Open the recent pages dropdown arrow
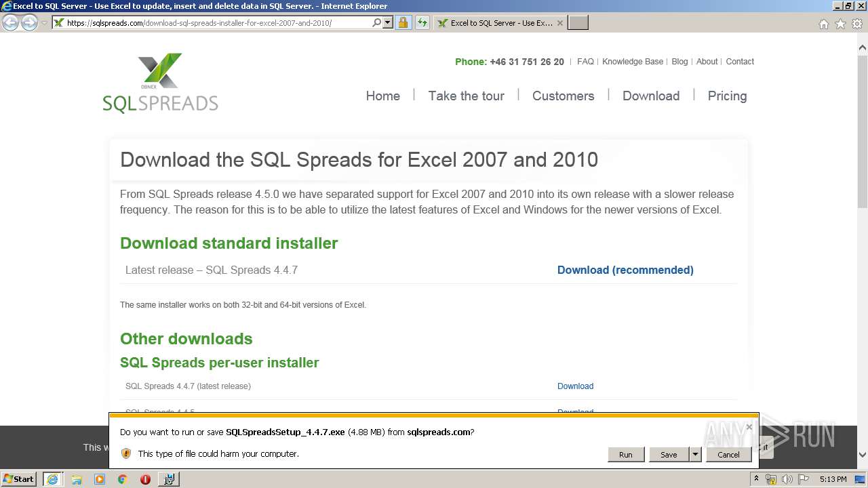The height and width of the screenshot is (488, 868). 44,23
